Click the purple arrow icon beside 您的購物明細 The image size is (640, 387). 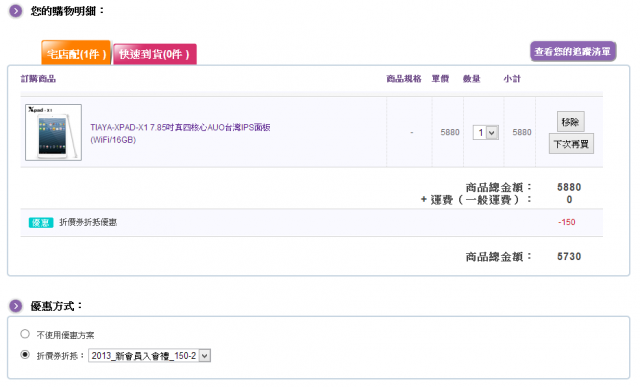tap(16, 11)
